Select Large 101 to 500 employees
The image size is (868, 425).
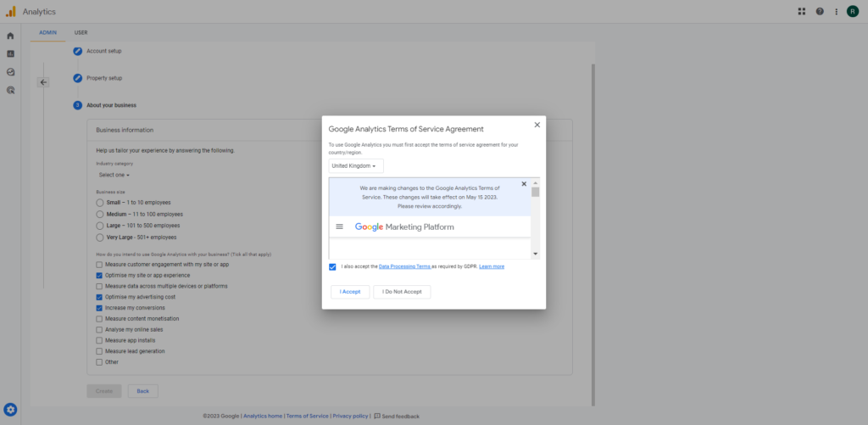tap(100, 226)
